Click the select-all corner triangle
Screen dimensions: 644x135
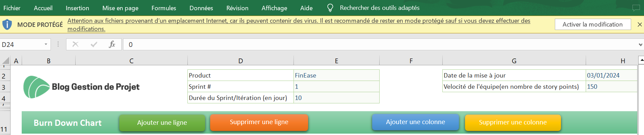point(6,61)
